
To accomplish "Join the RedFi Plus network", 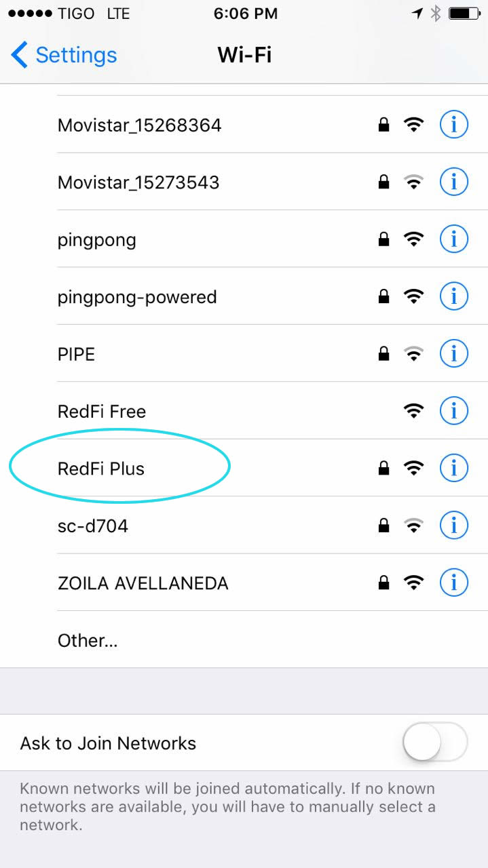I will coord(102,468).
